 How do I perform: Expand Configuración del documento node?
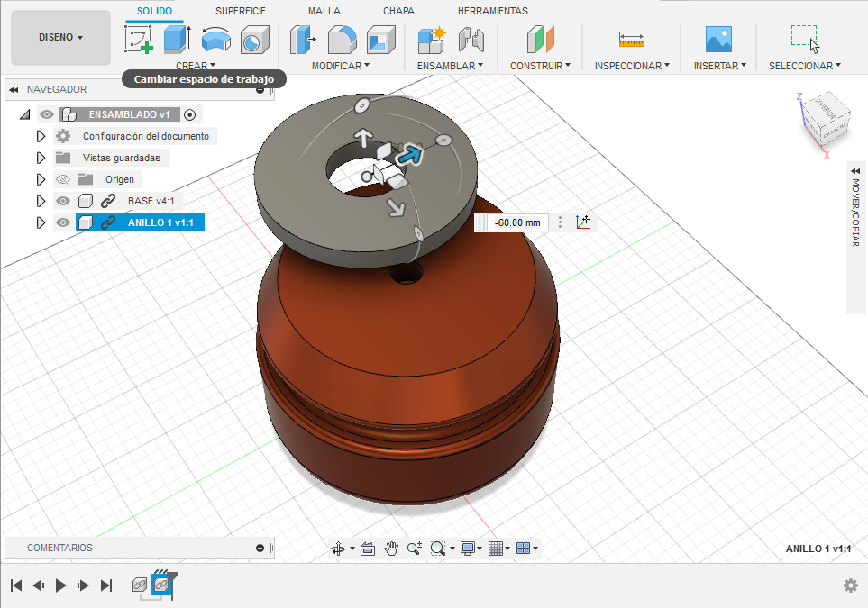pos(41,136)
